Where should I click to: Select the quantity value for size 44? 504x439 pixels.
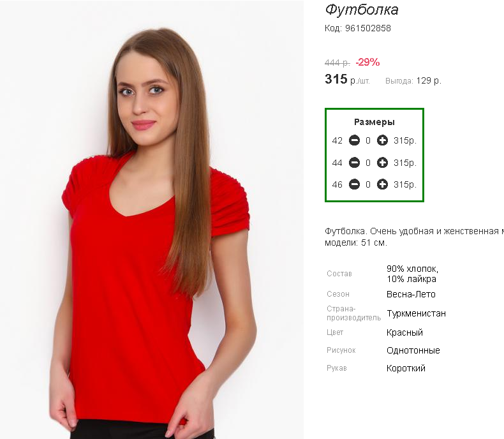pos(368,163)
